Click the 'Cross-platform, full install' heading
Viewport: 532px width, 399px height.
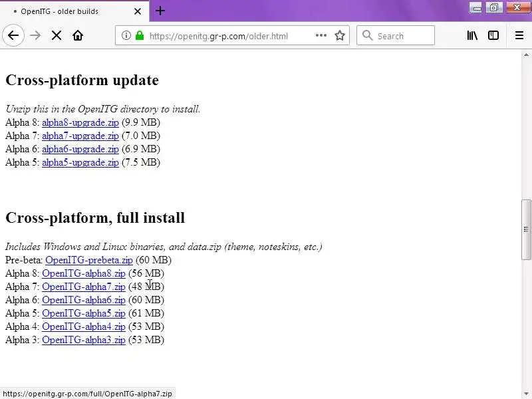point(95,218)
